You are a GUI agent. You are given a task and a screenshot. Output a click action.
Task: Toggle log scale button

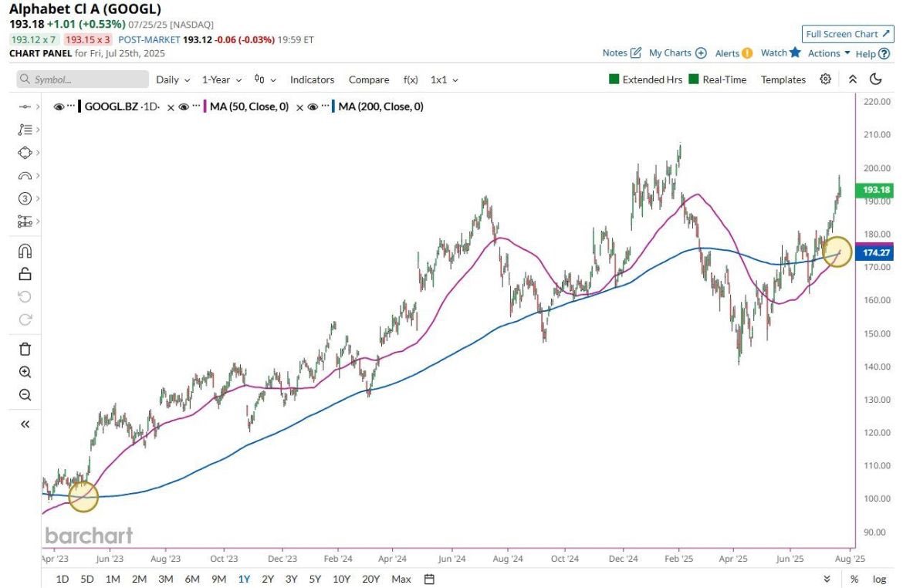click(x=879, y=579)
